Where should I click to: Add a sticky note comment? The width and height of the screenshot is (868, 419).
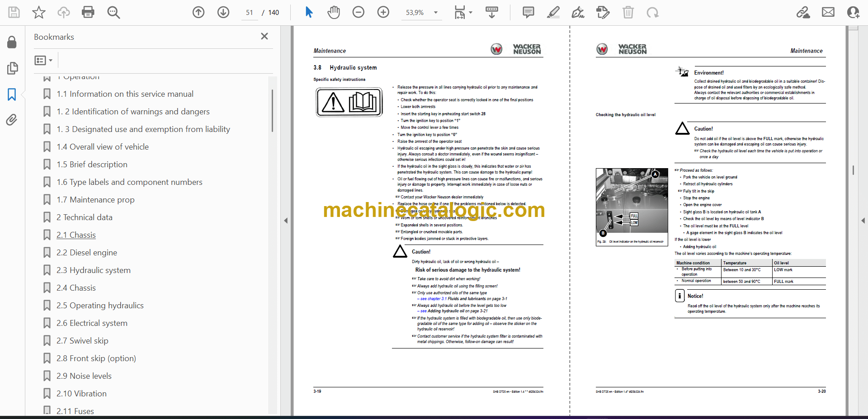click(528, 12)
